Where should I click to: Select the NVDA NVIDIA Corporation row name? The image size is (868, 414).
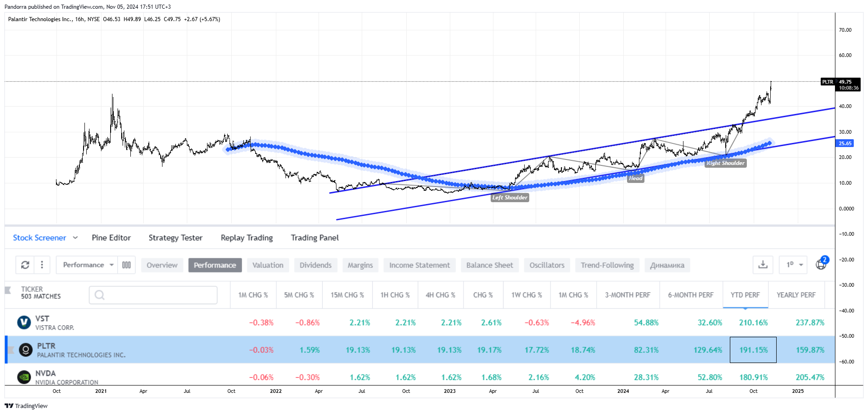pos(67,377)
